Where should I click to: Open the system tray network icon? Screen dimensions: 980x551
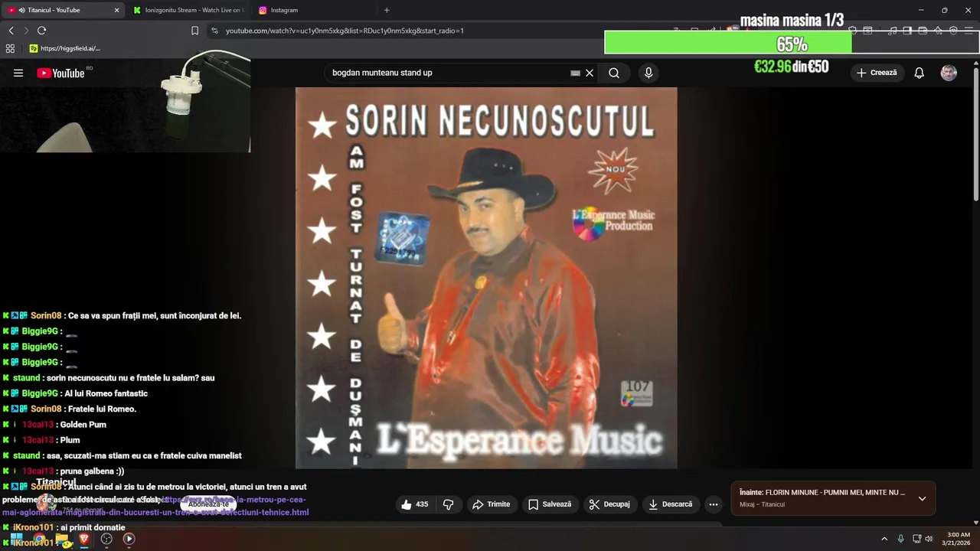tap(916, 539)
